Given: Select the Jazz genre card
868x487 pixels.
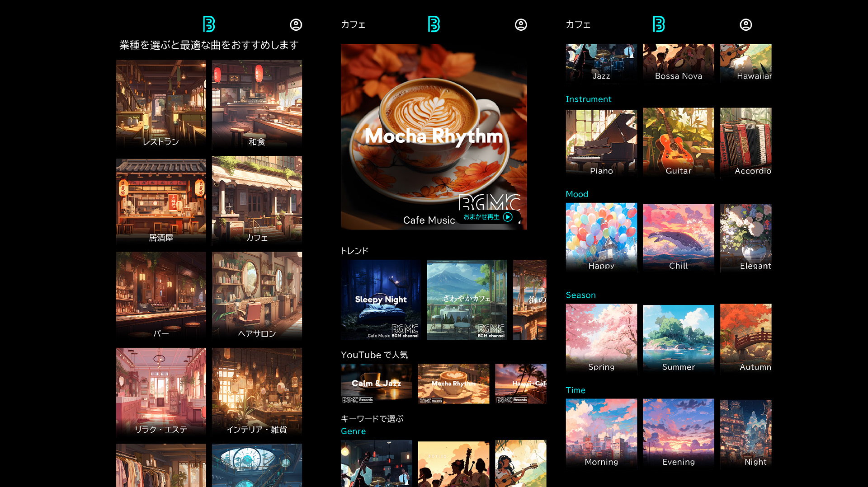Looking at the screenshot, I should coord(601,63).
